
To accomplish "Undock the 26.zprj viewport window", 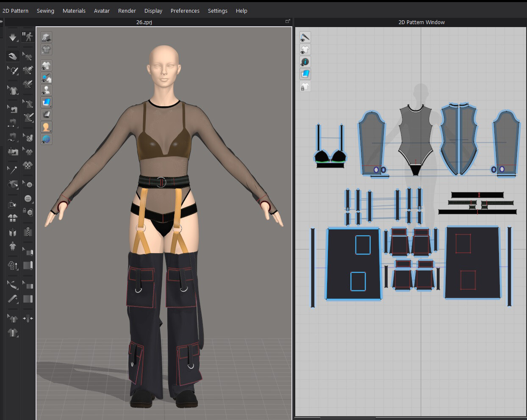I will point(288,21).
